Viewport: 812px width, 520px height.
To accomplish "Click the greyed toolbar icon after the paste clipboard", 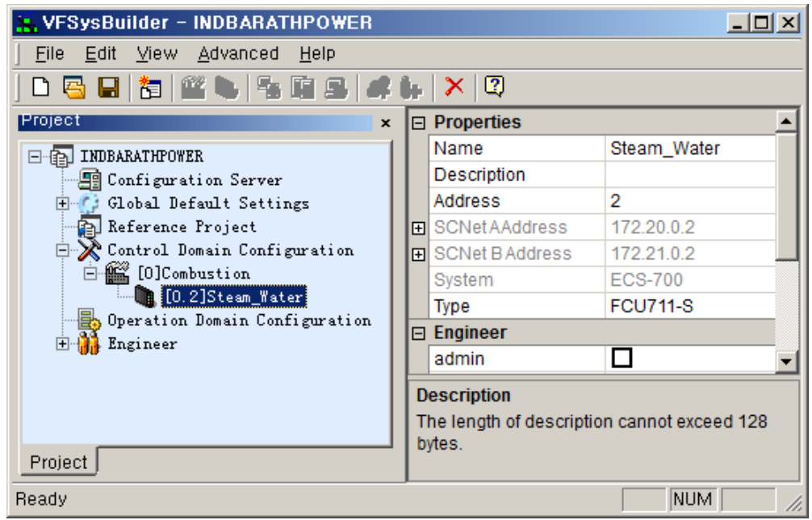I will 337,87.
